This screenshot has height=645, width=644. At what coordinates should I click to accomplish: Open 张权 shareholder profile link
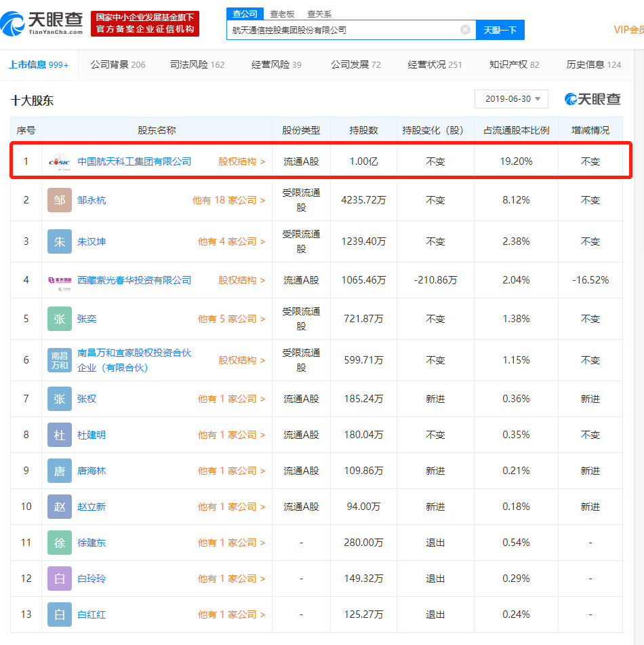(x=87, y=399)
